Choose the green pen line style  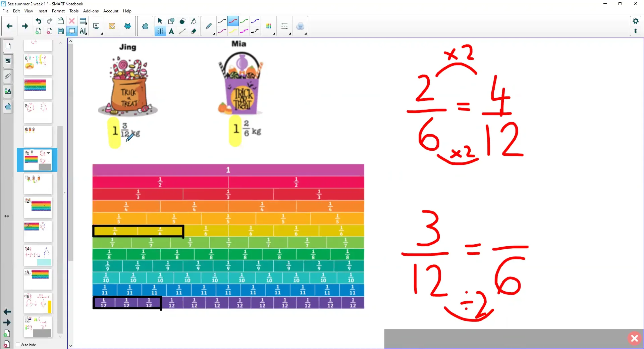(x=244, y=21)
